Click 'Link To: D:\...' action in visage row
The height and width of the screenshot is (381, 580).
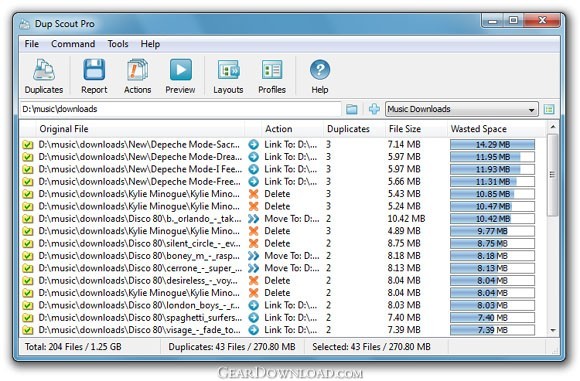tap(291, 330)
